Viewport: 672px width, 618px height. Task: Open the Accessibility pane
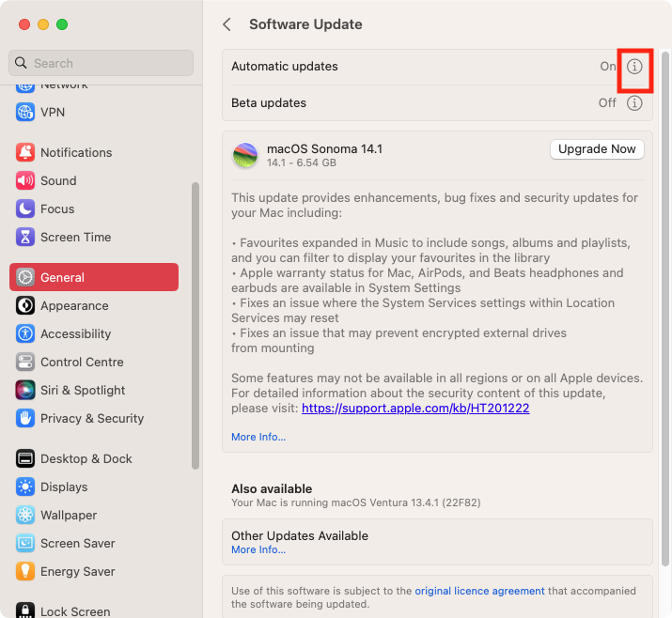(x=94, y=333)
